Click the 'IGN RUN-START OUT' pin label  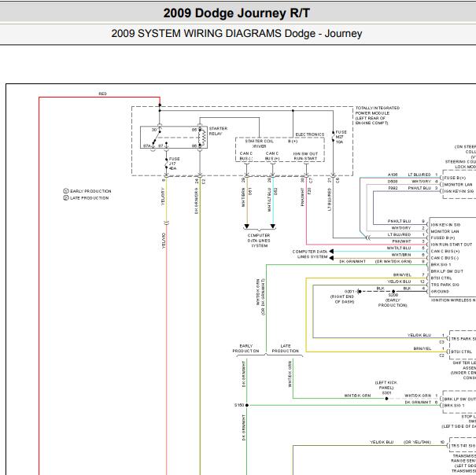click(x=452, y=245)
